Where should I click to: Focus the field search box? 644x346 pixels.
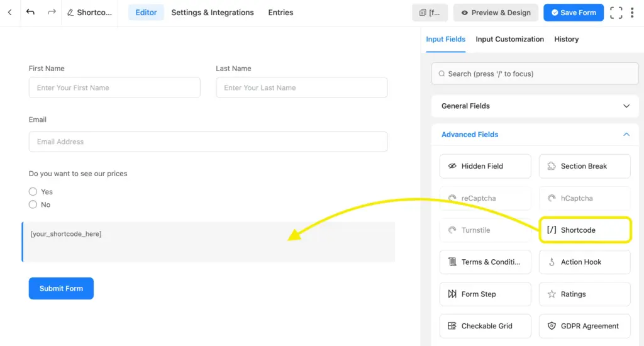[x=535, y=74]
